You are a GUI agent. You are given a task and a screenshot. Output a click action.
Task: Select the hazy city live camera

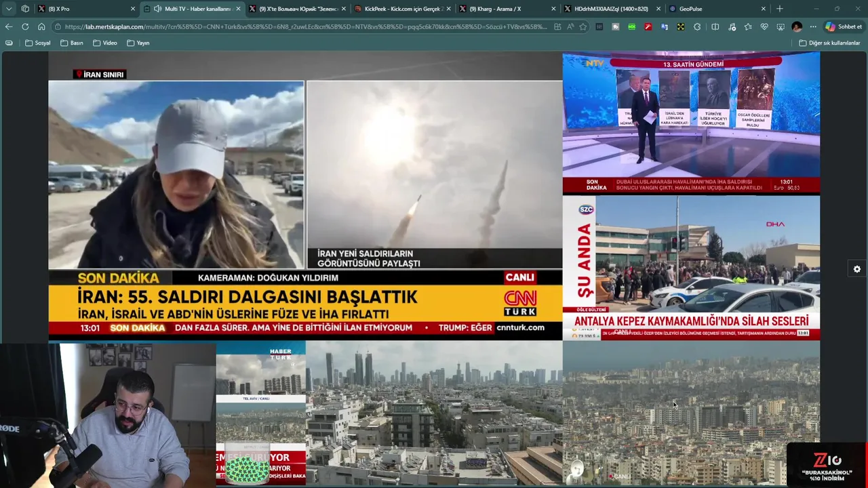pos(691,413)
